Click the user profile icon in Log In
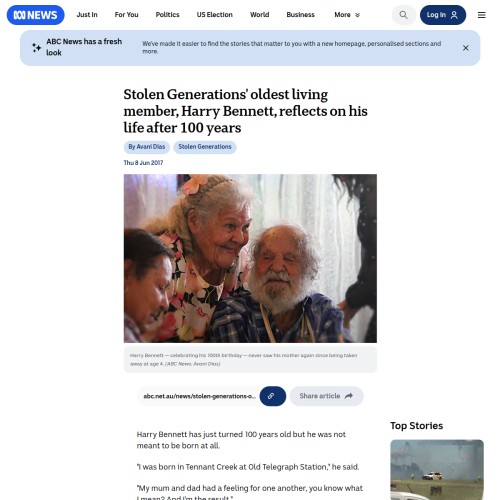Image resolution: width=500 pixels, height=500 pixels. (454, 15)
